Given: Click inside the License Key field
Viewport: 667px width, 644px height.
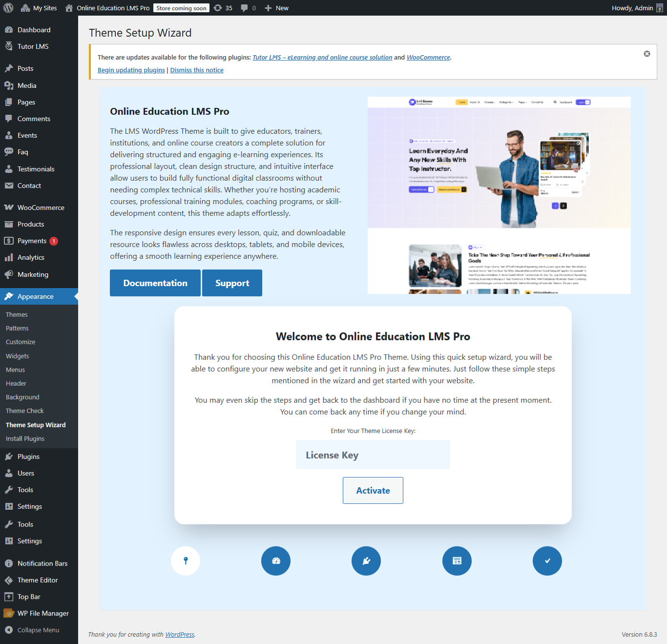Looking at the screenshot, I should point(373,455).
